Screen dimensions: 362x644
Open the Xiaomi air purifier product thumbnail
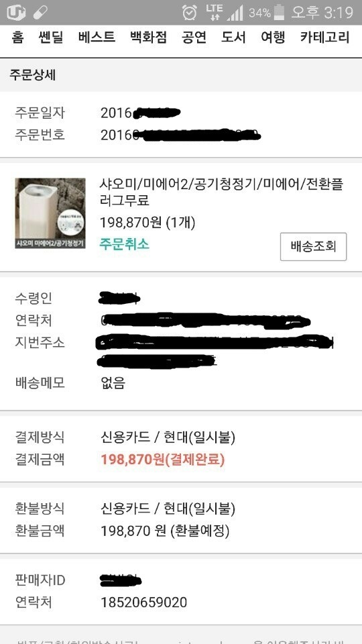[x=50, y=213]
